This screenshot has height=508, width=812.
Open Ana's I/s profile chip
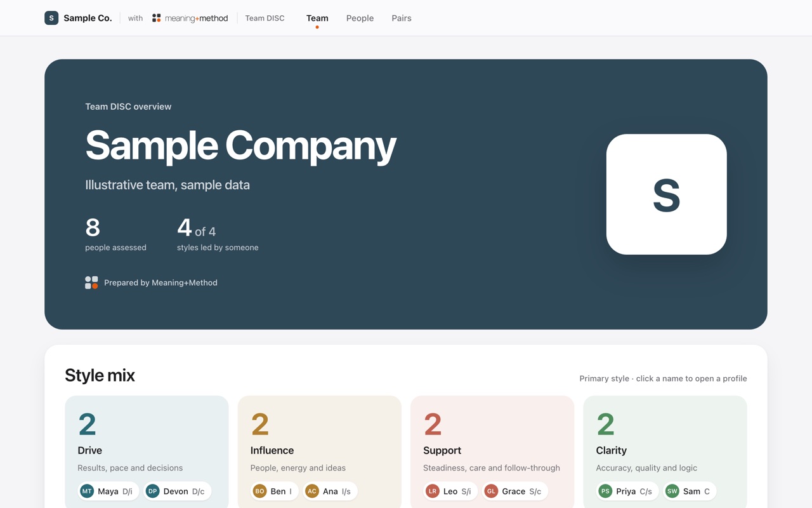tap(330, 491)
